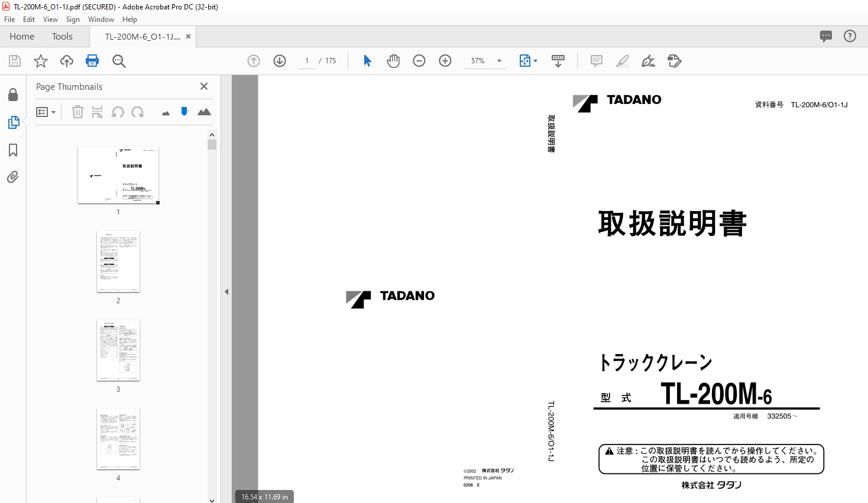Open the Window menu
This screenshot has height=503, width=868.
click(101, 20)
